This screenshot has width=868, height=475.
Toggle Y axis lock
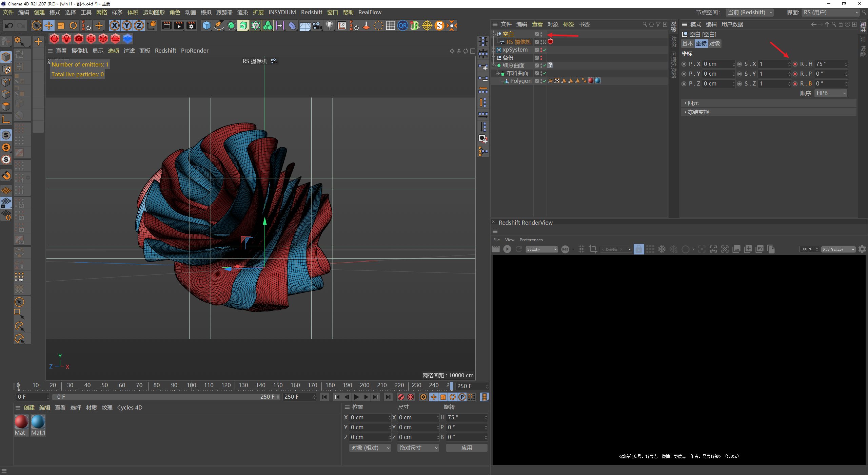pyautogui.click(x=127, y=26)
